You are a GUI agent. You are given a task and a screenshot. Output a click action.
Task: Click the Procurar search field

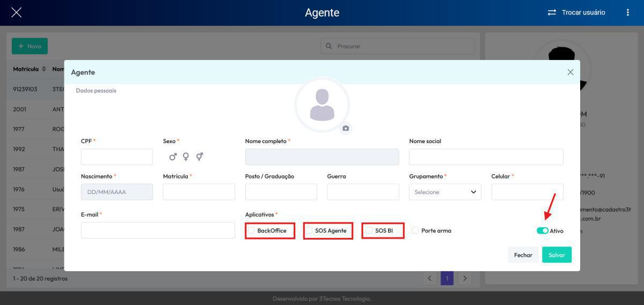pyautogui.click(x=398, y=46)
